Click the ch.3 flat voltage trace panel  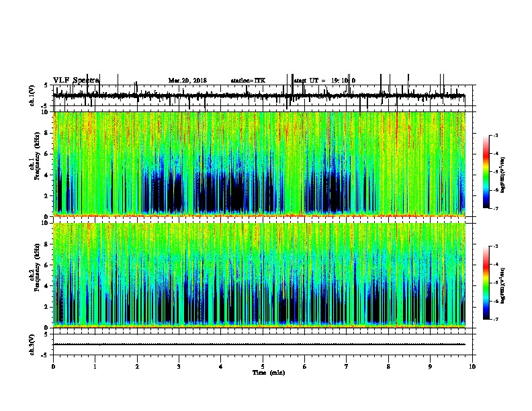[263, 345]
